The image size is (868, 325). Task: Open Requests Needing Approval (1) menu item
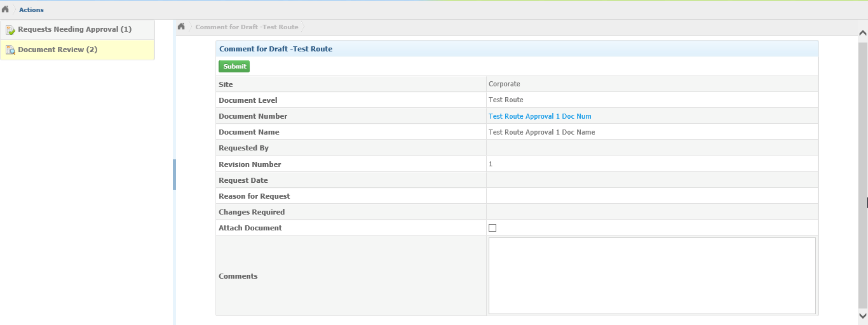(78, 30)
